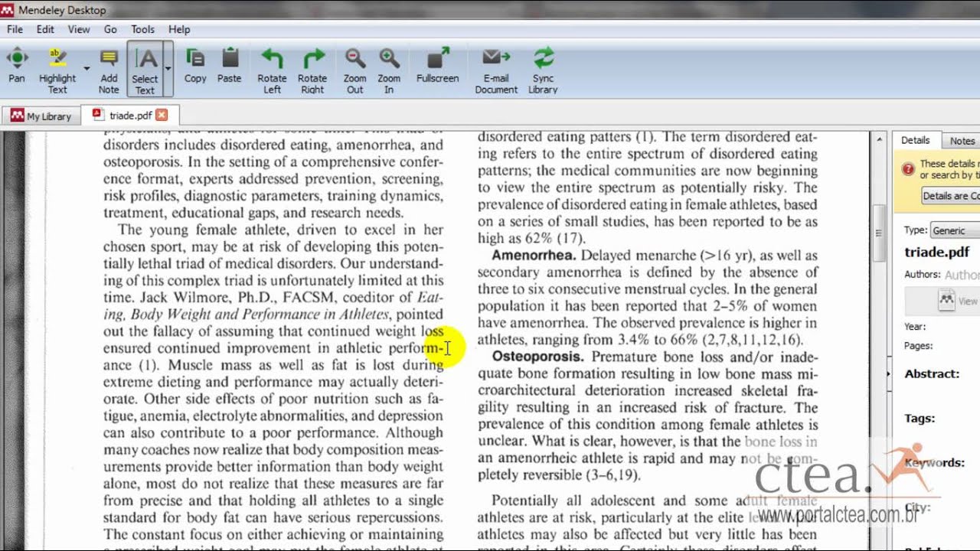Image resolution: width=980 pixels, height=551 pixels.
Task: Switch to the Details panel tab
Action: [x=915, y=141]
